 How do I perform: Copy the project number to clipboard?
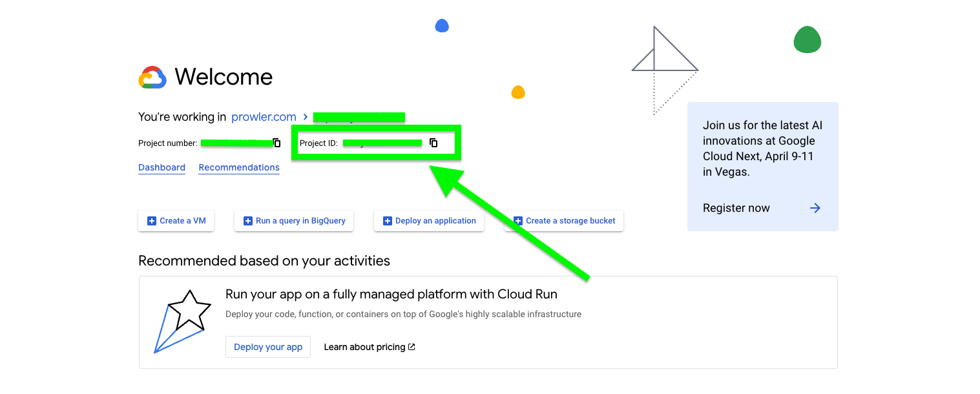pyautogui.click(x=276, y=143)
